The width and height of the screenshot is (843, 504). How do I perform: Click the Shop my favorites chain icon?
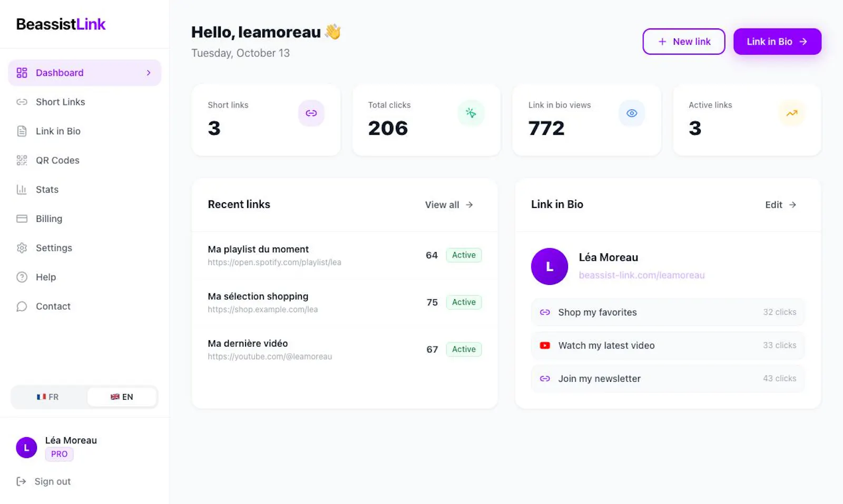coord(545,312)
